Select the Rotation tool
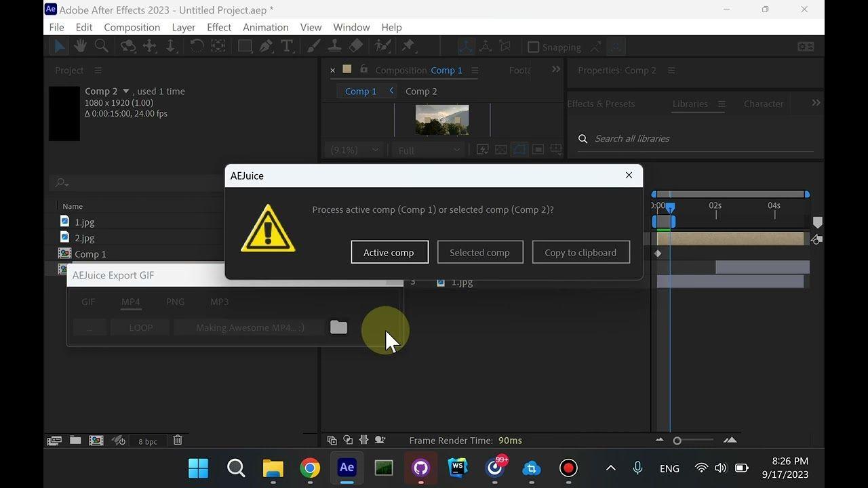868x488 pixels. pyautogui.click(x=197, y=46)
